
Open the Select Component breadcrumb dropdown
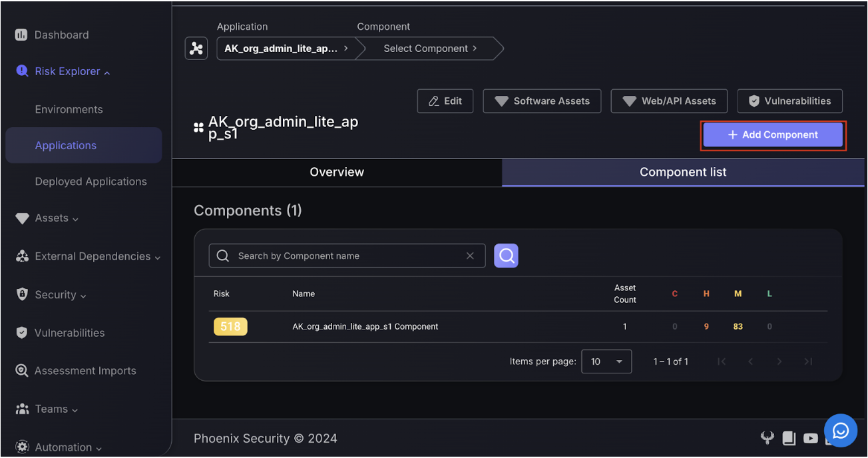pos(430,49)
